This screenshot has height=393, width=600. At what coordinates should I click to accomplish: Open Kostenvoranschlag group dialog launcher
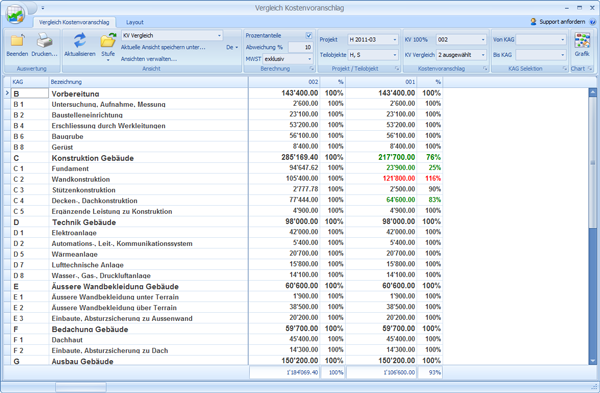(485, 69)
